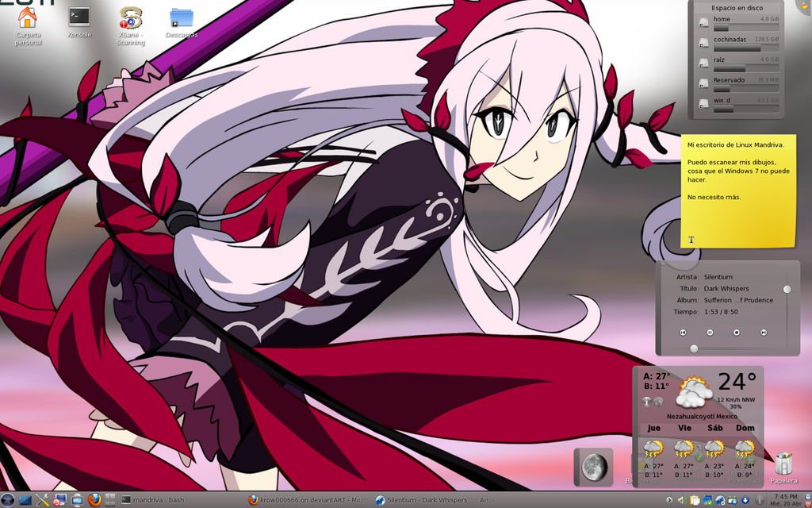
Task: Open the calendar event tray icon
Action: [x=732, y=500]
